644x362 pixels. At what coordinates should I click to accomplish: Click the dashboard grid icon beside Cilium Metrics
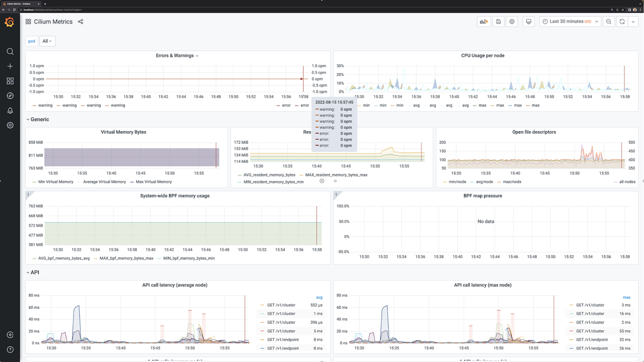click(28, 22)
